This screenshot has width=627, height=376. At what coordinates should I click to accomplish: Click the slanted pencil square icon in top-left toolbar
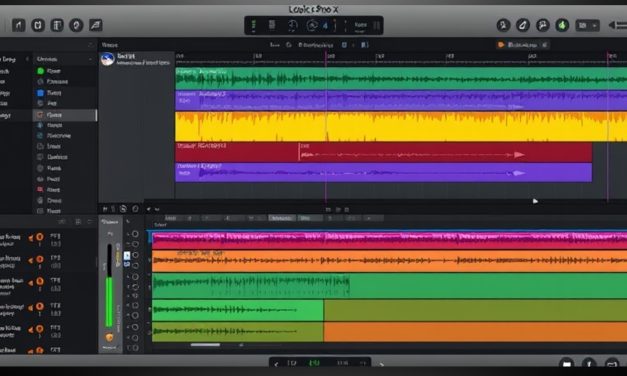tap(95, 25)
